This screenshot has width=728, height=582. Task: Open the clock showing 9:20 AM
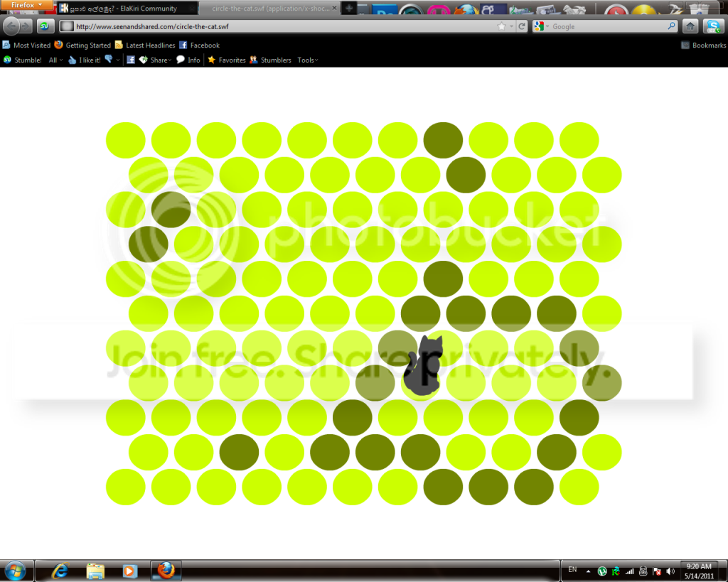point(699,571)
